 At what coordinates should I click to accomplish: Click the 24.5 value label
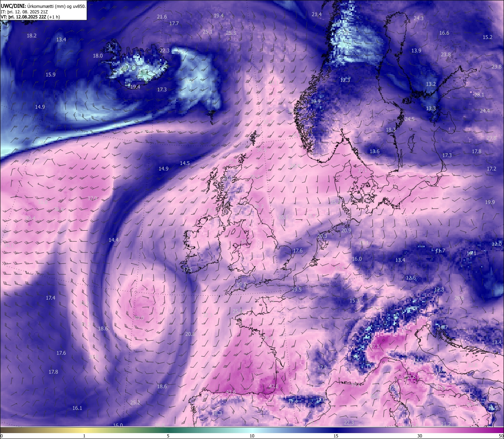409,119
